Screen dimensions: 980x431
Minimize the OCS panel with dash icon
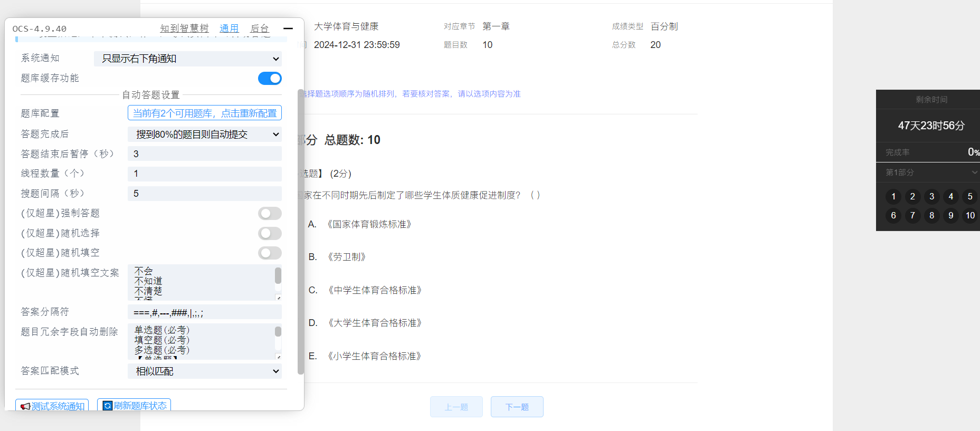288,28
